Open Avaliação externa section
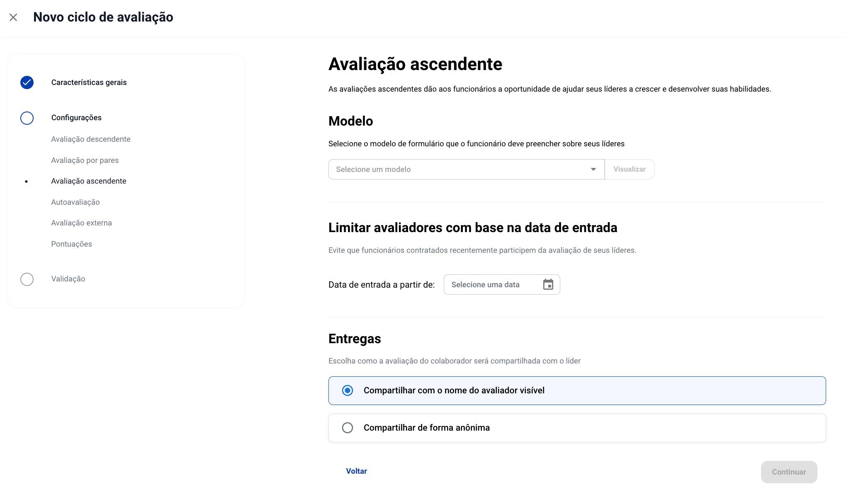 (x=82, y=223)
